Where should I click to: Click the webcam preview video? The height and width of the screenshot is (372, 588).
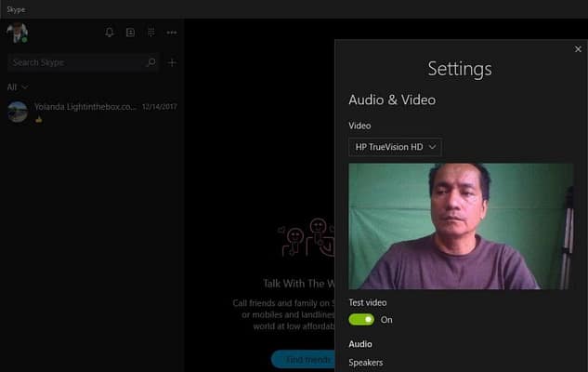[461, 226]
